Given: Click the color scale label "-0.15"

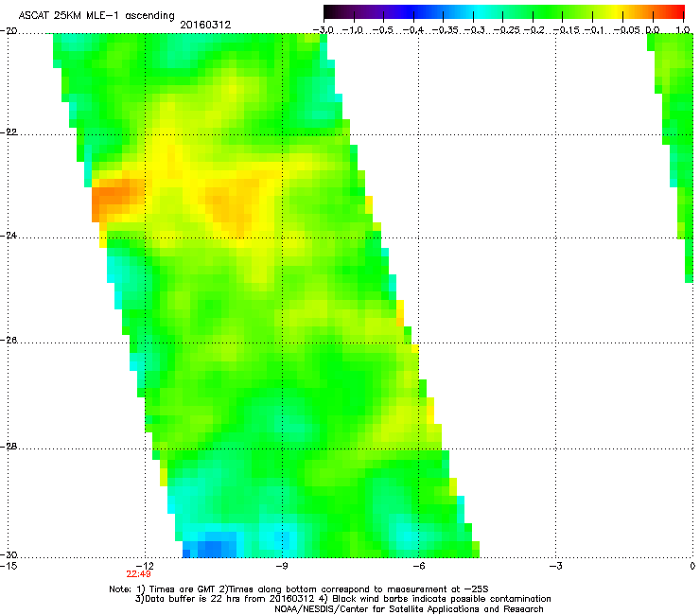Looking at the screenshot, I should click(566, 30).
